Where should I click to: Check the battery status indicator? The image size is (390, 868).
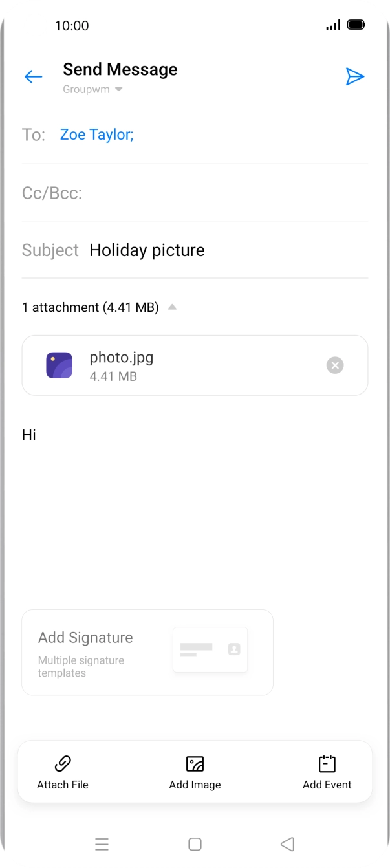coord(356,25)
